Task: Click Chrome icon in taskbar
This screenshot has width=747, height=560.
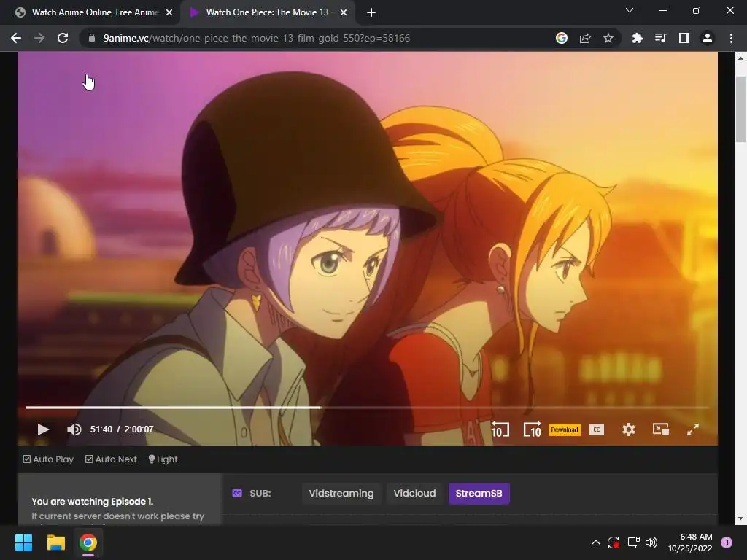Action: [x=88, y=542]
